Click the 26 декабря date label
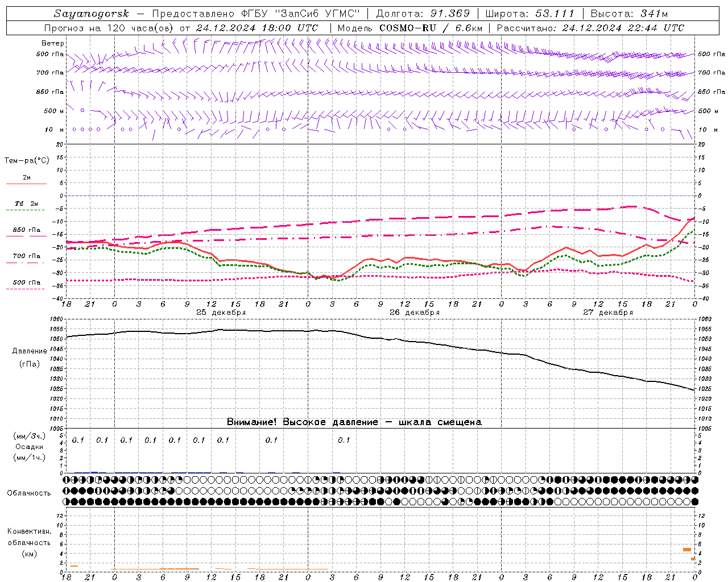Screen dimensions: 728x582 point(415,313)
